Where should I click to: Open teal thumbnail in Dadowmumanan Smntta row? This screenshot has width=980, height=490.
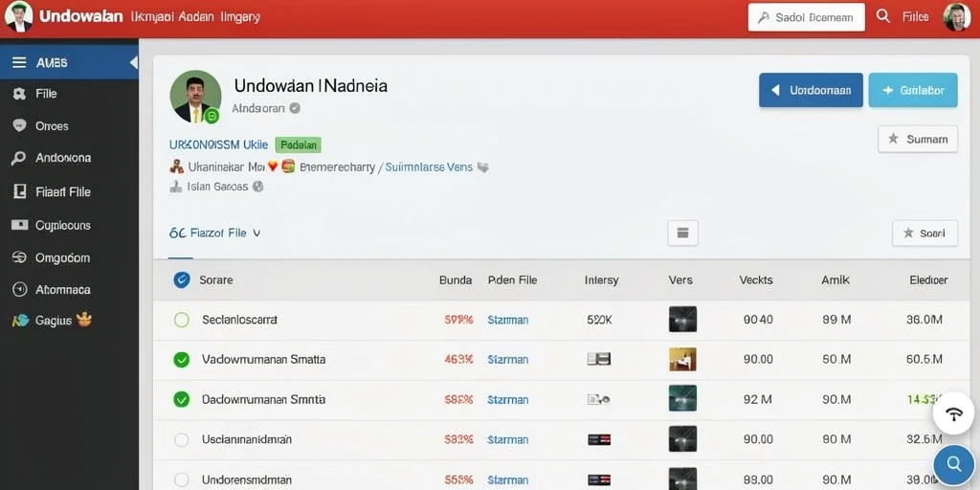point(682,399)
